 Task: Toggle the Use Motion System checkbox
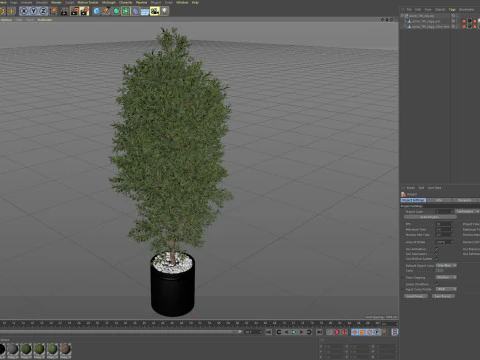437,259
